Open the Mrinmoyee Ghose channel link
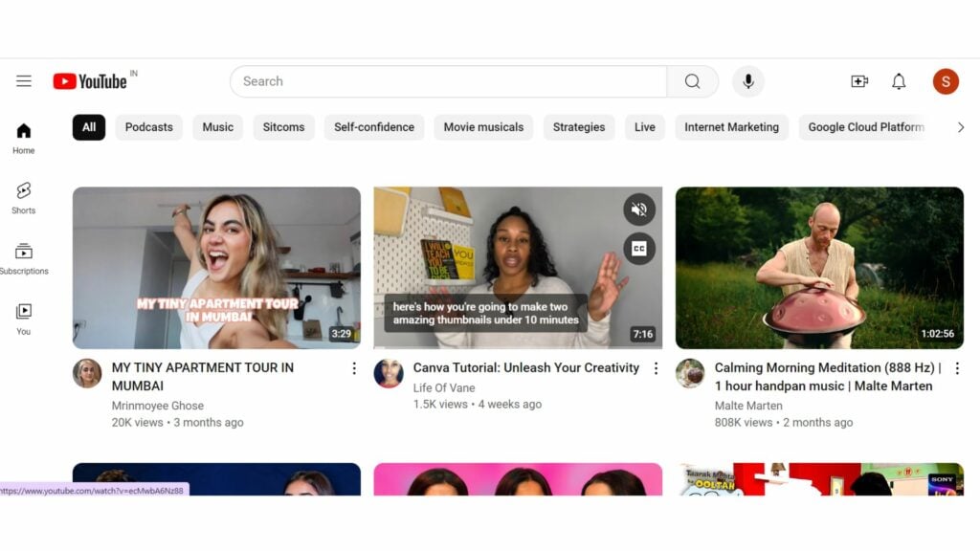Image resolution: width=980 pixels, height=551 pixels. click(x=161, y=406)
